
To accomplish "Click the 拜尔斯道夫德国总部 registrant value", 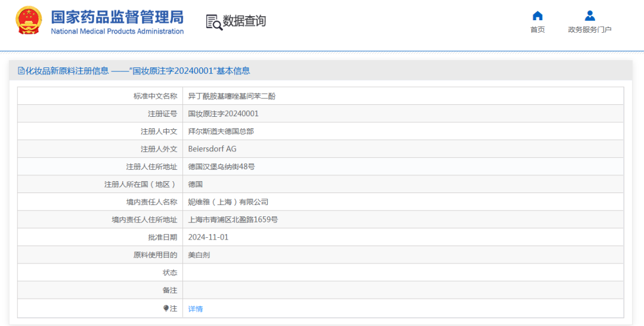I will click(221, 131).
